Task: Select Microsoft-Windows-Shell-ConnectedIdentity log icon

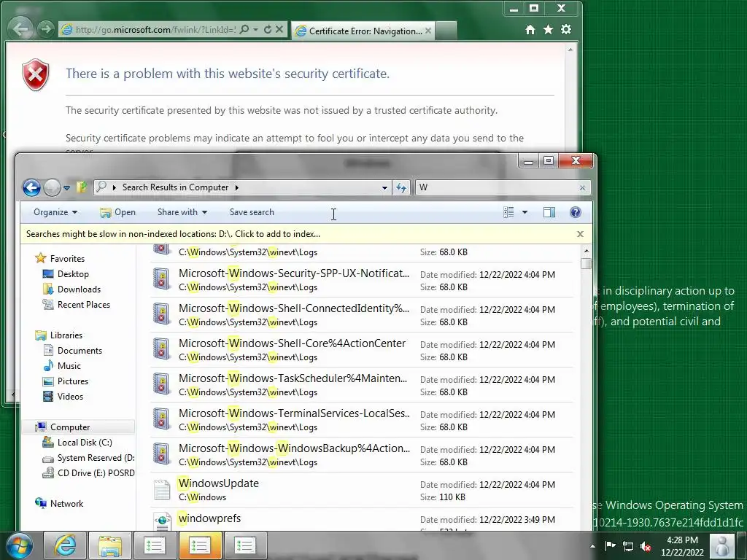Action: click(161, 315)
